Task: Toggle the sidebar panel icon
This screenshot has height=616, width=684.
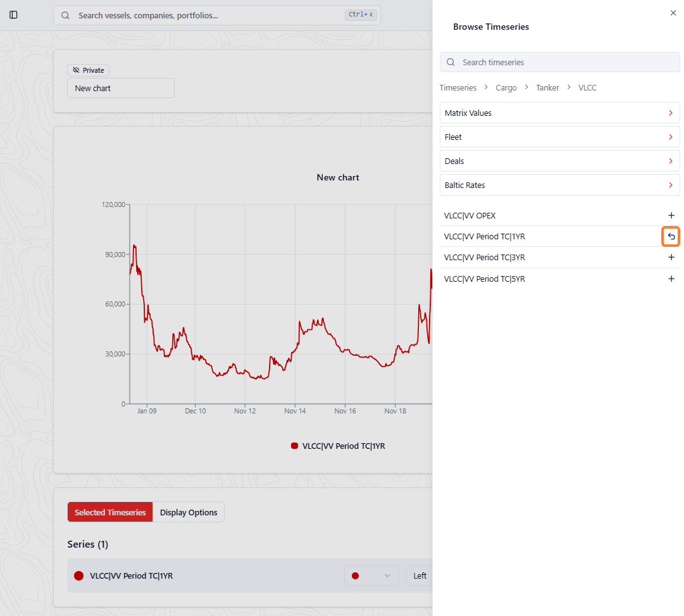Action: click(13, 15)
